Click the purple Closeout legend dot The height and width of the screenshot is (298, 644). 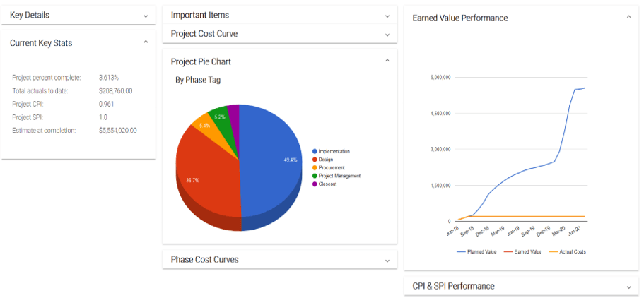[x=315, y=184]
